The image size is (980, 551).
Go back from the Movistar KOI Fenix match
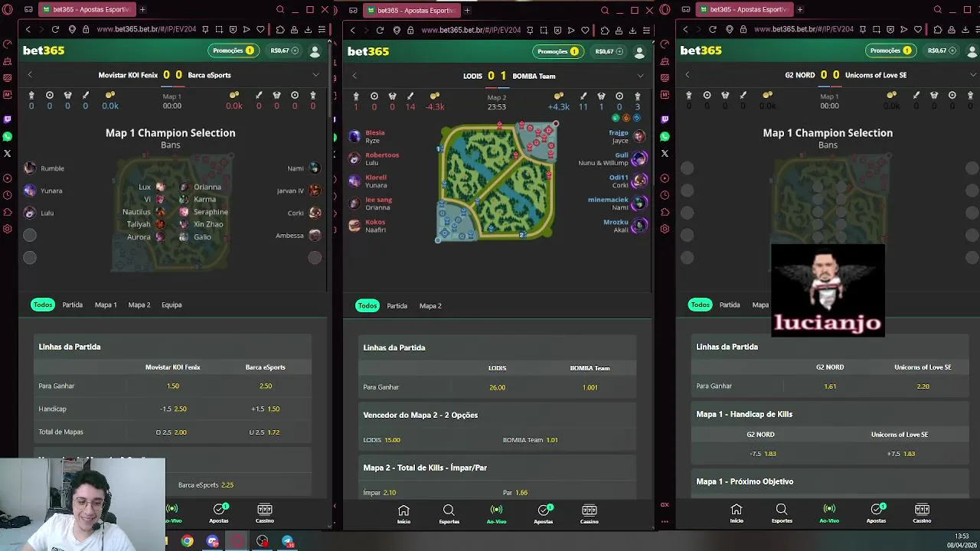point(30,75)
